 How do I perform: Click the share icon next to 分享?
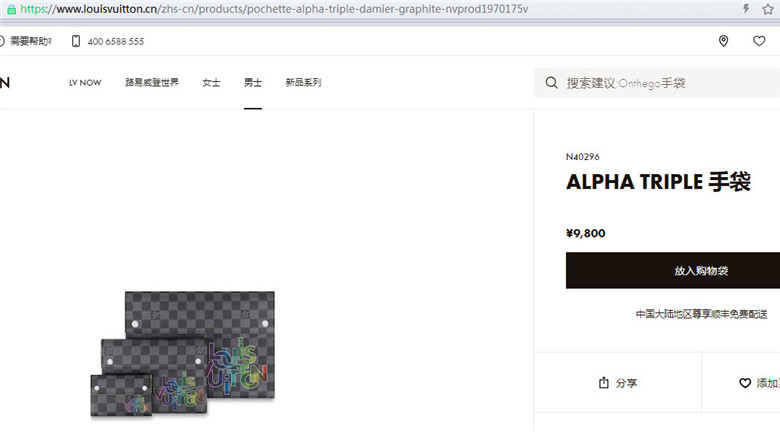(603, 382)
